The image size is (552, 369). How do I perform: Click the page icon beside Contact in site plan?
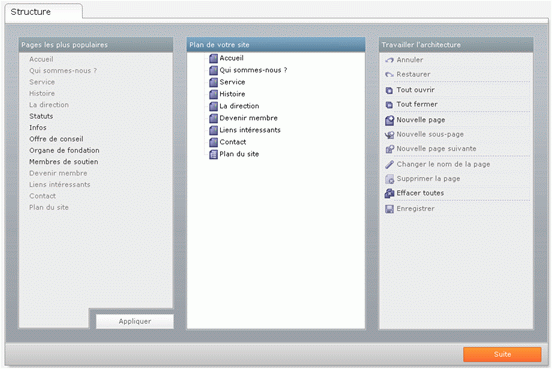(213, 142)
